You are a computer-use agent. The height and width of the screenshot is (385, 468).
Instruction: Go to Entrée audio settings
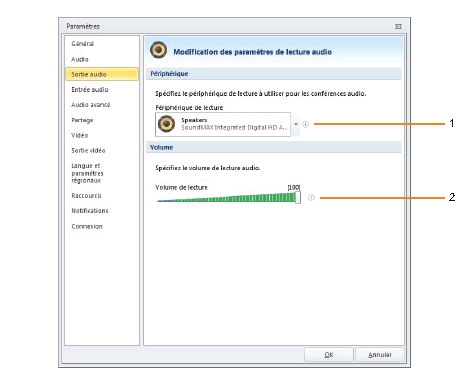(x=90, y=90)
